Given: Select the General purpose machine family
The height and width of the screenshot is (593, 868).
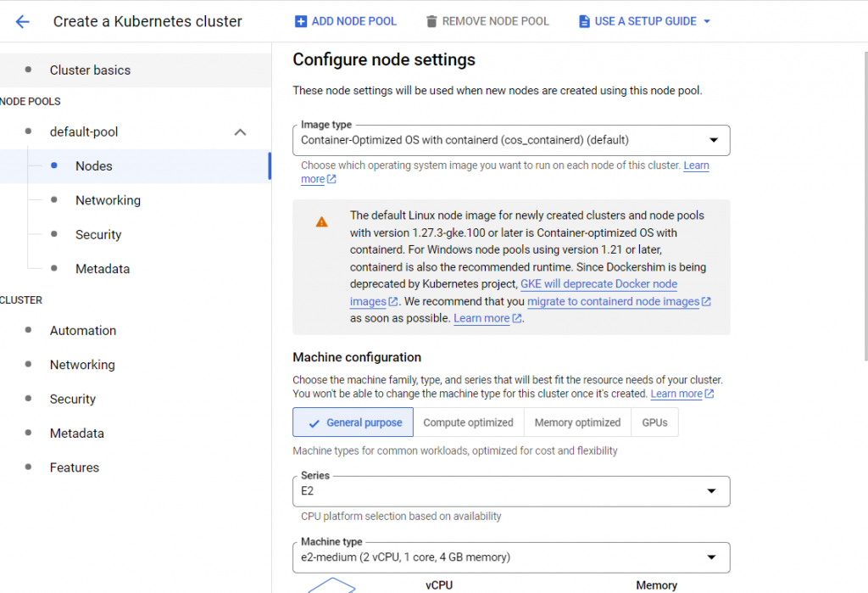Looking at the screenshot, I should click(x=353, y=422).
